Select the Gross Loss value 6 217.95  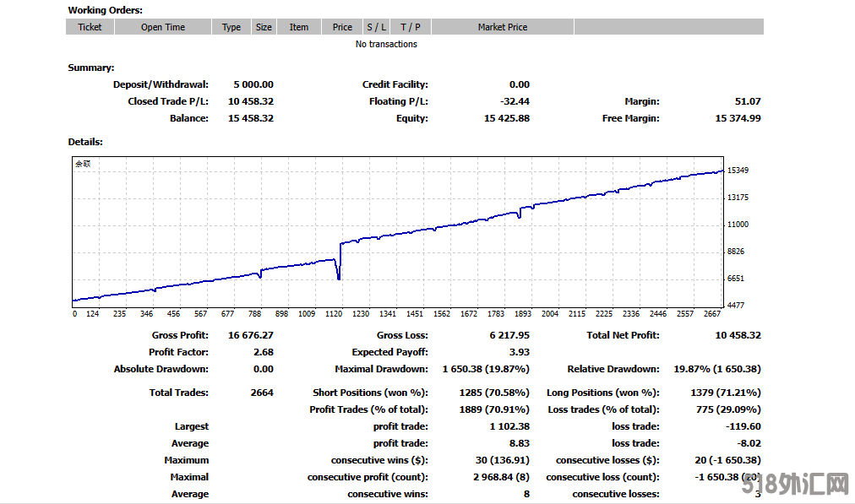point(509,335)
